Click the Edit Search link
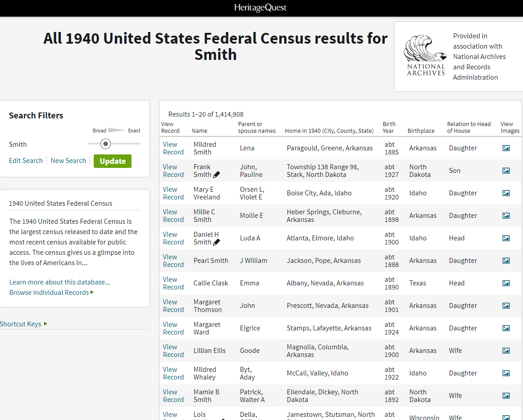 26,161
